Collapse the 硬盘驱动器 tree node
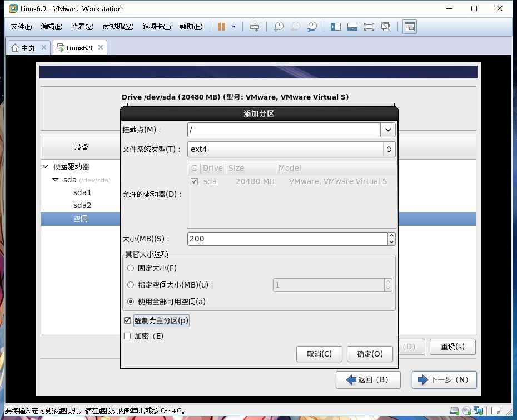This screenshot has height=420, width=517. (46, 166)
